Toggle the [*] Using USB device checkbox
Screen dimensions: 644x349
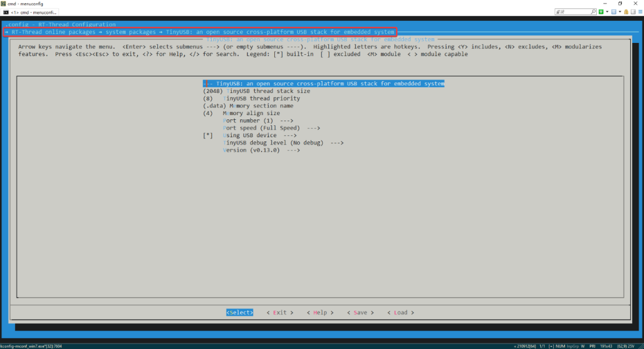click(x=208, y=135)
